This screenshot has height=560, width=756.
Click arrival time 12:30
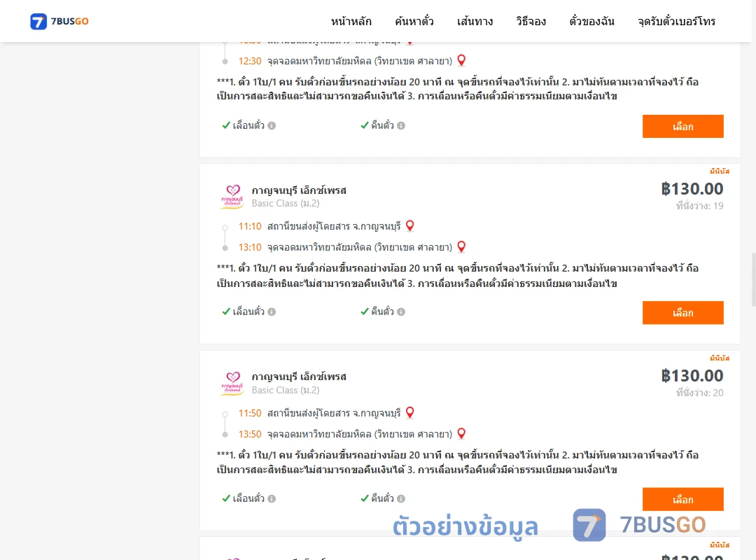pyautogui.click(x=250, y=62)
